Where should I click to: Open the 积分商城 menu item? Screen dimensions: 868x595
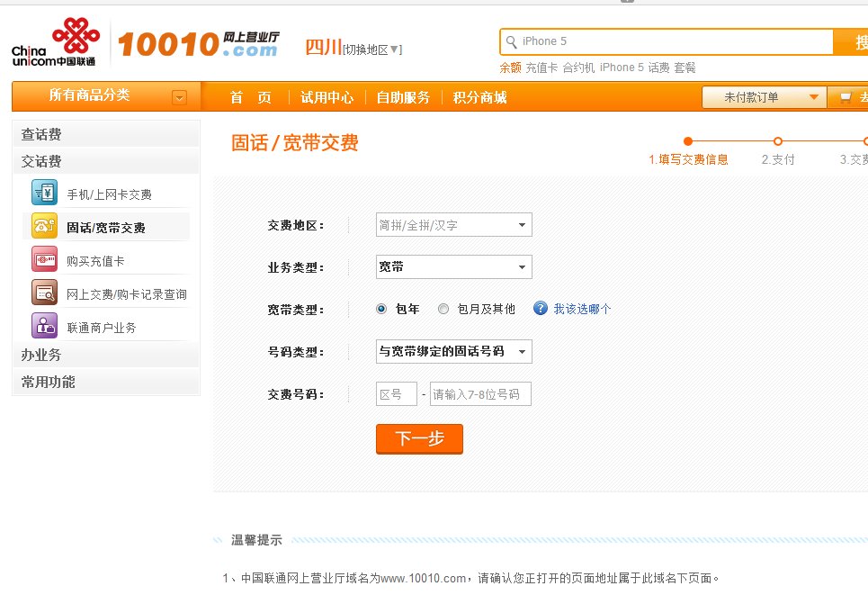(479, 97)
